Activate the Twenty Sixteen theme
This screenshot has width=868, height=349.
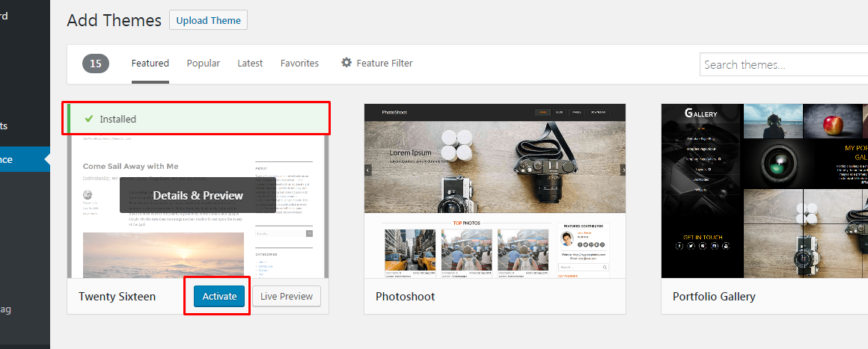219,296
